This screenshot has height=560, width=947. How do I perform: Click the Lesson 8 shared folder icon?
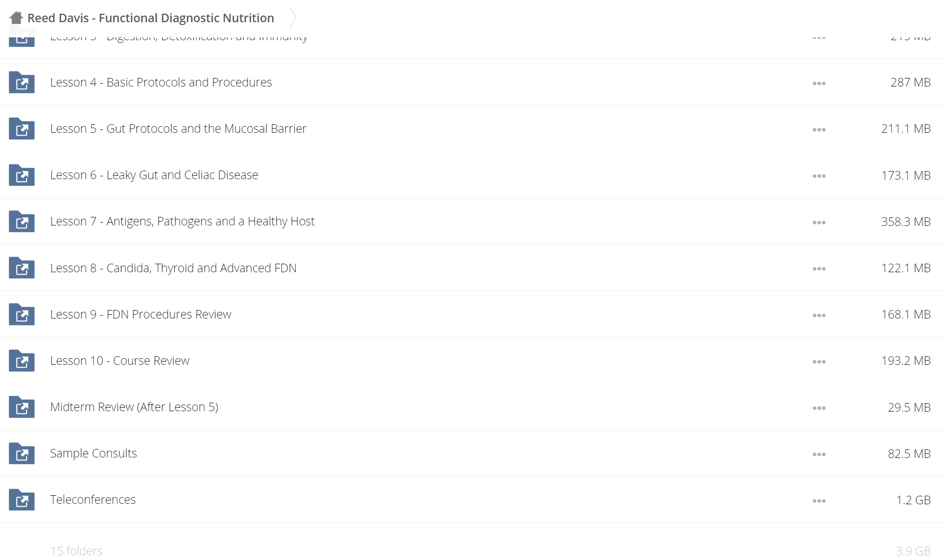pyautogui.click(x=22, y=268)
